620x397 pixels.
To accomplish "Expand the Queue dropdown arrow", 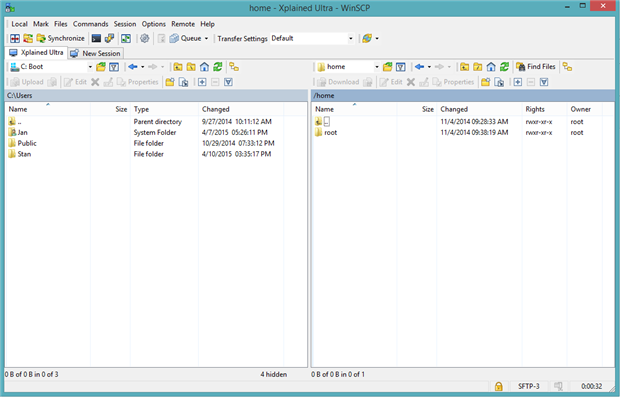I will pos(206,38).
